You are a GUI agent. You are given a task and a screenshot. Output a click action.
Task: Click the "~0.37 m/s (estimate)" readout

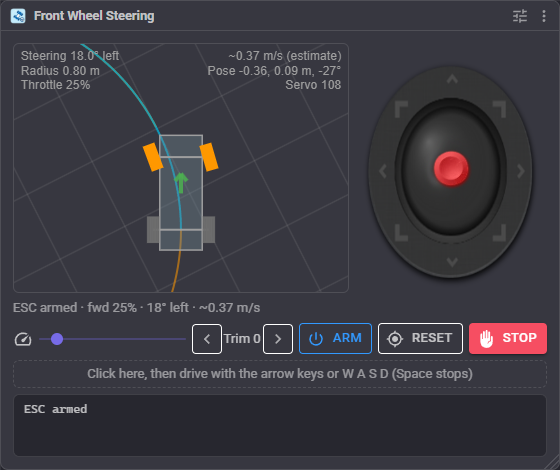coord(285,56)
